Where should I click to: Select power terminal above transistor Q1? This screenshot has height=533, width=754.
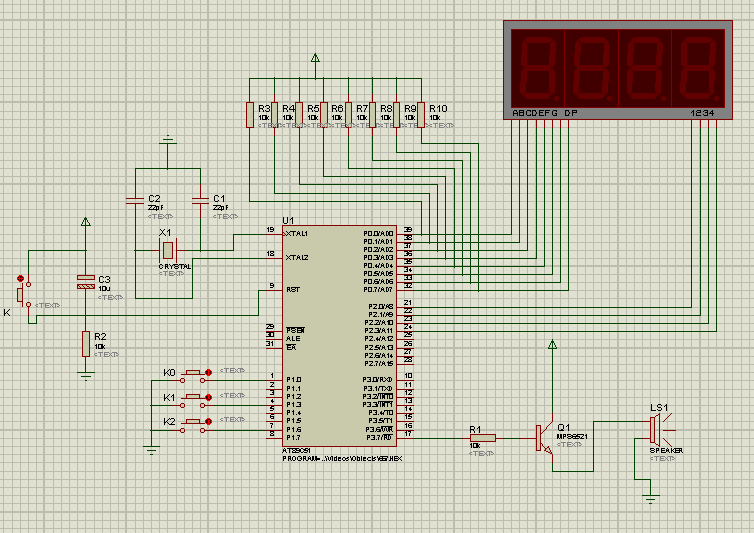pos(553,344)
